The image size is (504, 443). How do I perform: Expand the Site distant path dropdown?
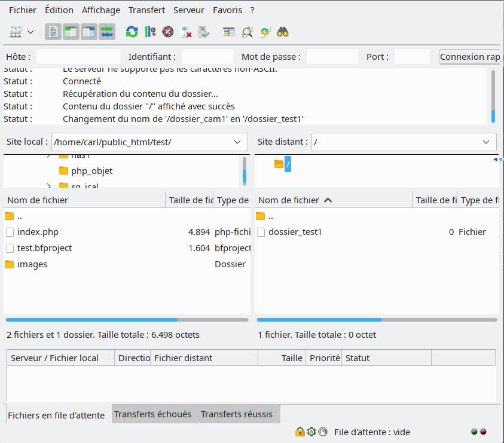coord(485,142)
